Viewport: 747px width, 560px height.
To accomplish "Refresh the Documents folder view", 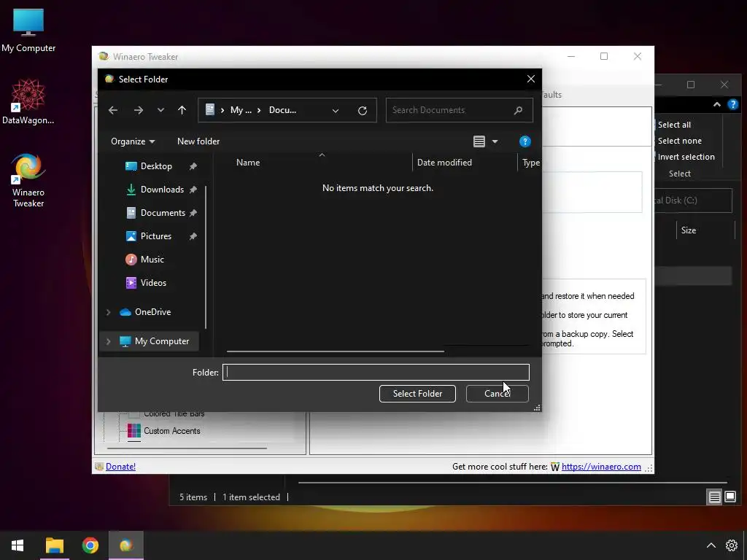I will 363,111.
